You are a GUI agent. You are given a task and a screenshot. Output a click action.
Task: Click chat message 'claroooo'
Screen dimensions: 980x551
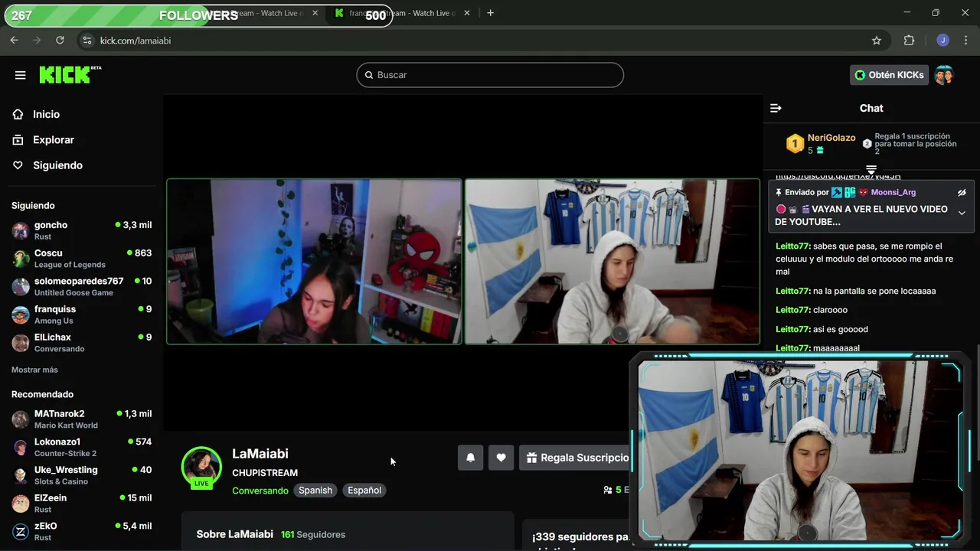coord(812,310)
